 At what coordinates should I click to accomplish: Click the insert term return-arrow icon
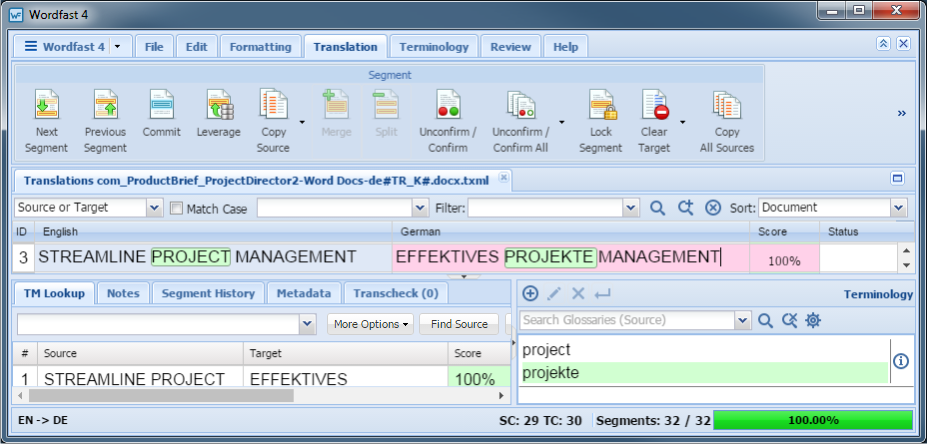603,293
